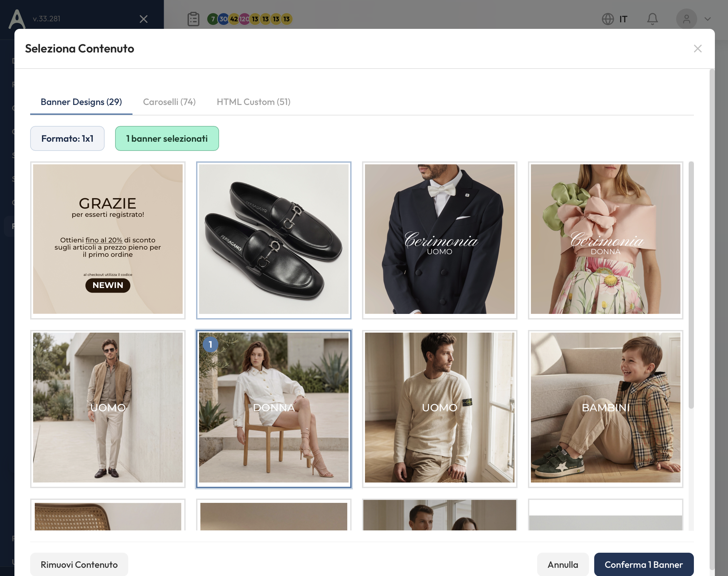This screenshot has height=576, width=728.
Task: Open the globe language icon
Action: pos(608,19)
